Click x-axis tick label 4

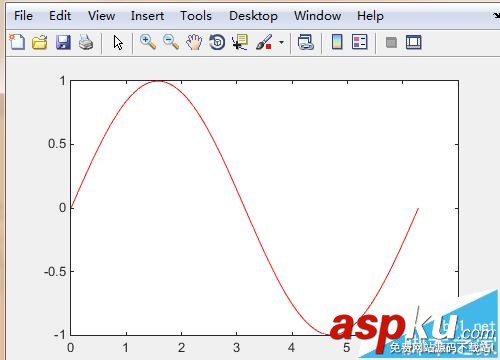(x=292, y=348)
